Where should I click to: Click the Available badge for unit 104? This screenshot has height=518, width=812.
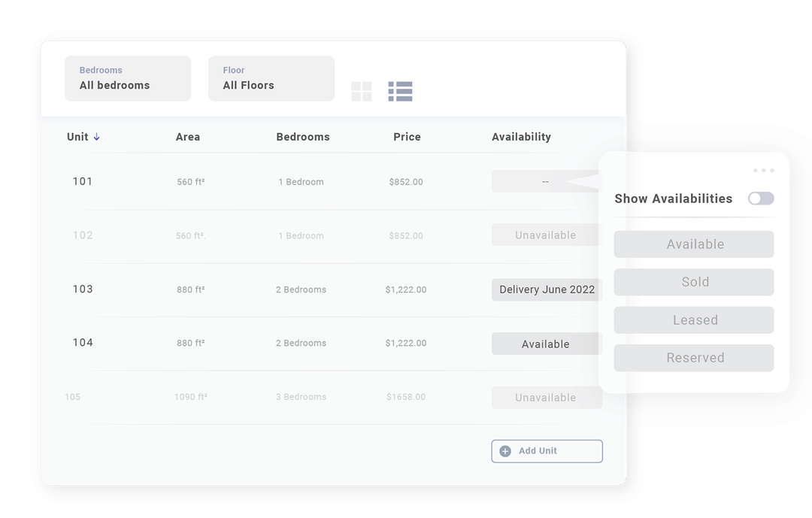point(547,344)
